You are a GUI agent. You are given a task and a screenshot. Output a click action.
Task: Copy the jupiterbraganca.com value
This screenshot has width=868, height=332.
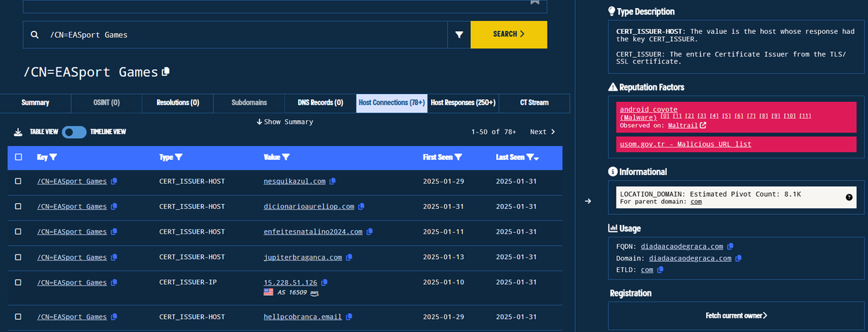click(349, 257)
